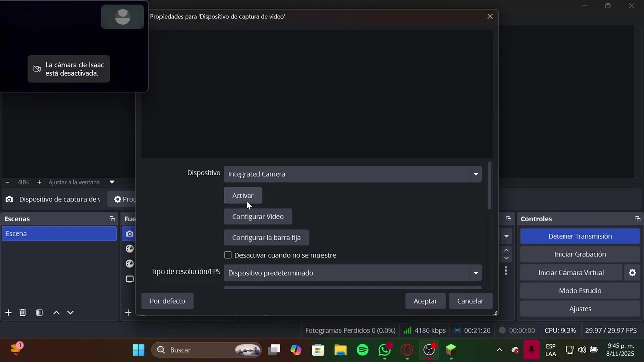Select the second browser source globe icon
This screenshot has width=644, height=362.
click(x=130, y=264)
